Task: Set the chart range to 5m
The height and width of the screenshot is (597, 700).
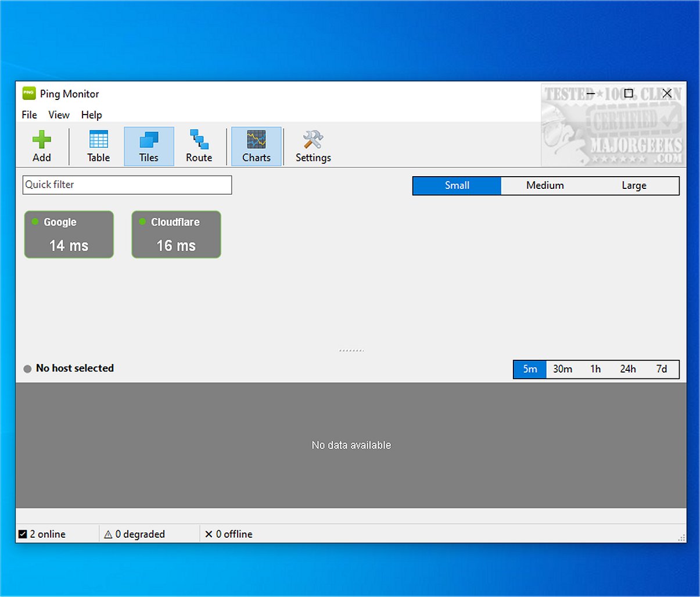Action: (530, 369)
